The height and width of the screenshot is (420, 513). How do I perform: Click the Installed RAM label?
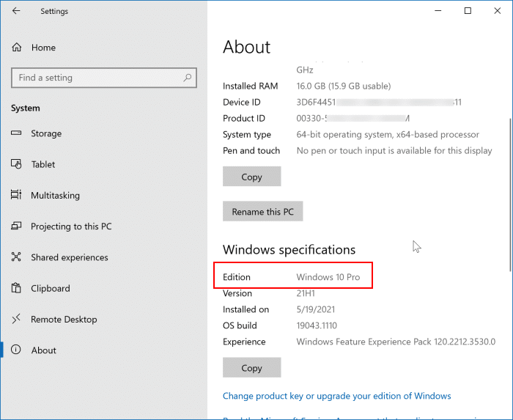tap(250, 86)
